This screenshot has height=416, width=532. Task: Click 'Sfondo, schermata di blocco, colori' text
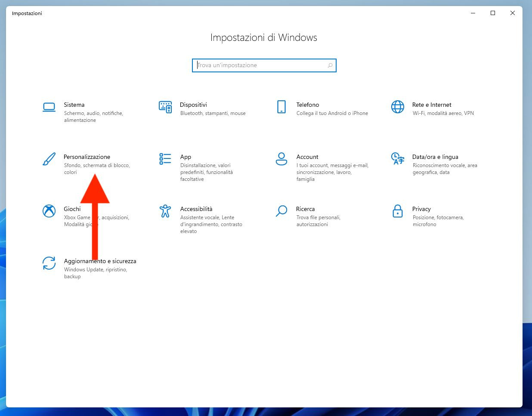point(97,169)
